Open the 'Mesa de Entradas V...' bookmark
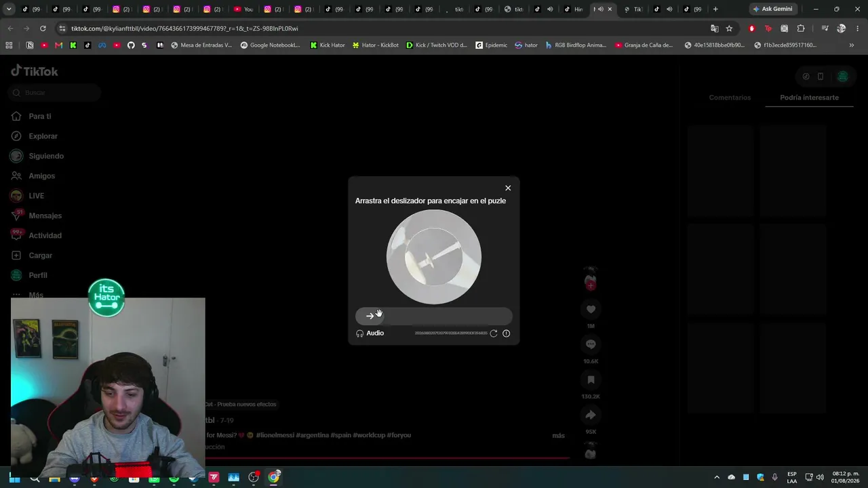 tap(201, 45)
